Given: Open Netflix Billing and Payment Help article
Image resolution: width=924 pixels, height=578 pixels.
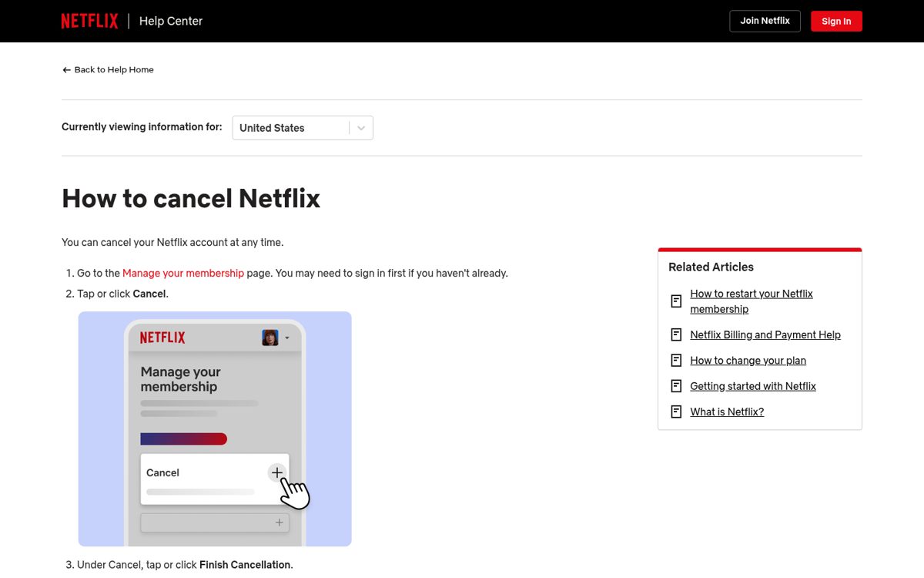Looking at the screenshot, I should point(765,334).
